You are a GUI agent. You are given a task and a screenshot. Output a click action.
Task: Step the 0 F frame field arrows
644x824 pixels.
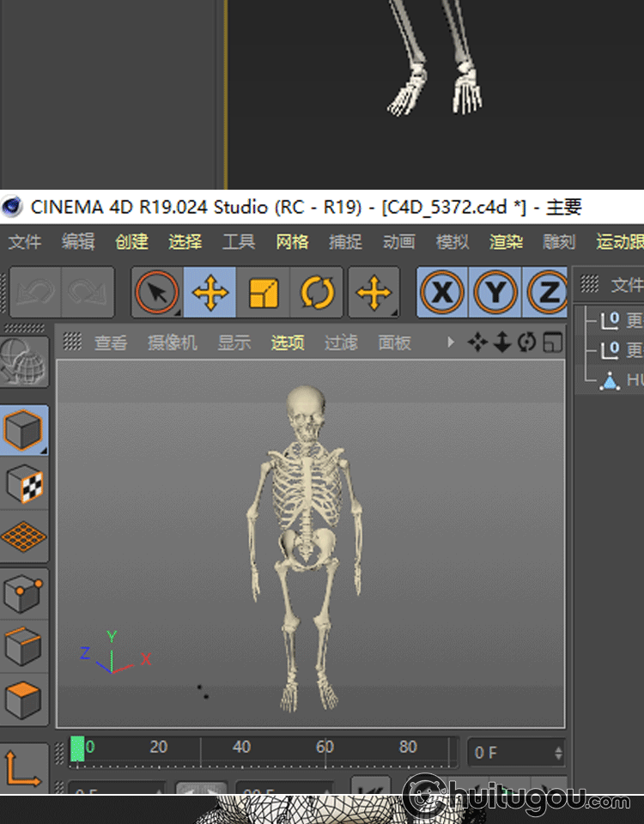point(559,753)
